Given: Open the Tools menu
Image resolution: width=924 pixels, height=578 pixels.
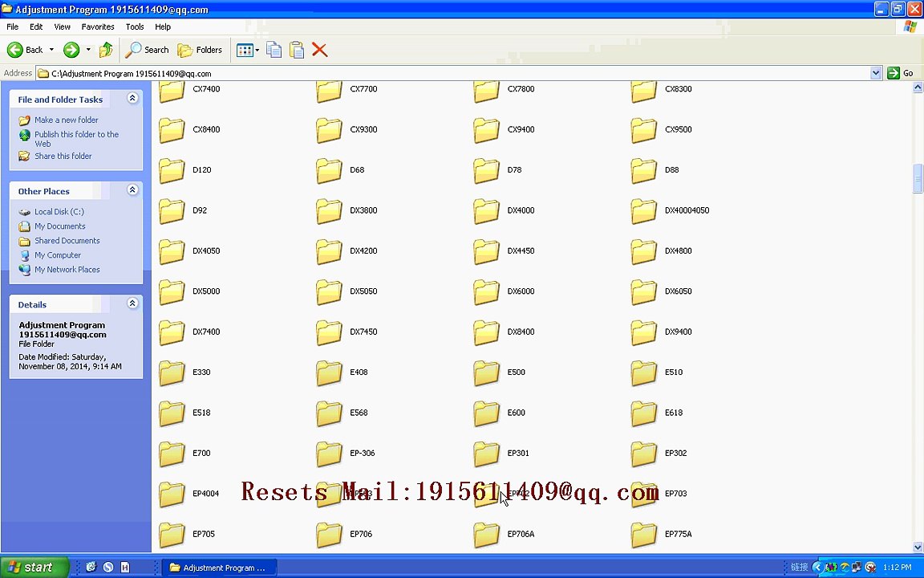Looking at the screenshot, I should [135, 26].
